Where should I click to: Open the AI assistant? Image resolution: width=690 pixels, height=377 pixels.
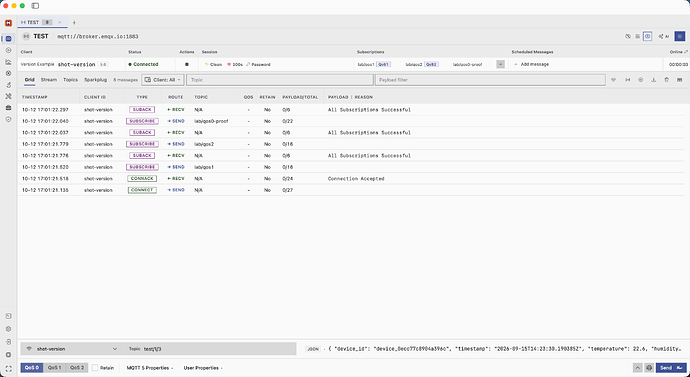664,37
